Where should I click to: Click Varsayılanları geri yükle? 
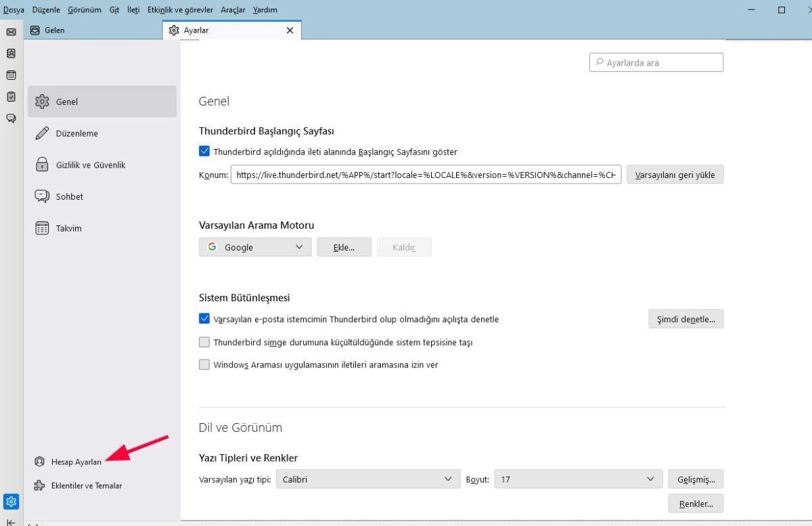coord(675,174)
